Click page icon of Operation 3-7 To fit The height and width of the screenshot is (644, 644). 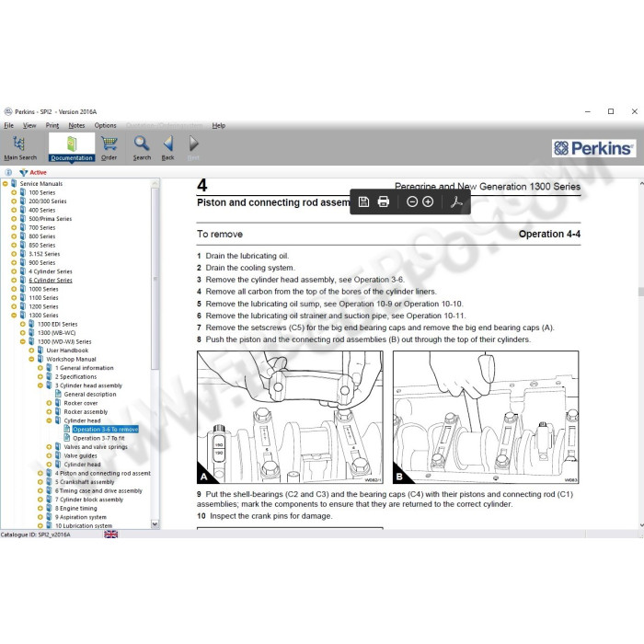pyautogui.click(x=66, y=438)
